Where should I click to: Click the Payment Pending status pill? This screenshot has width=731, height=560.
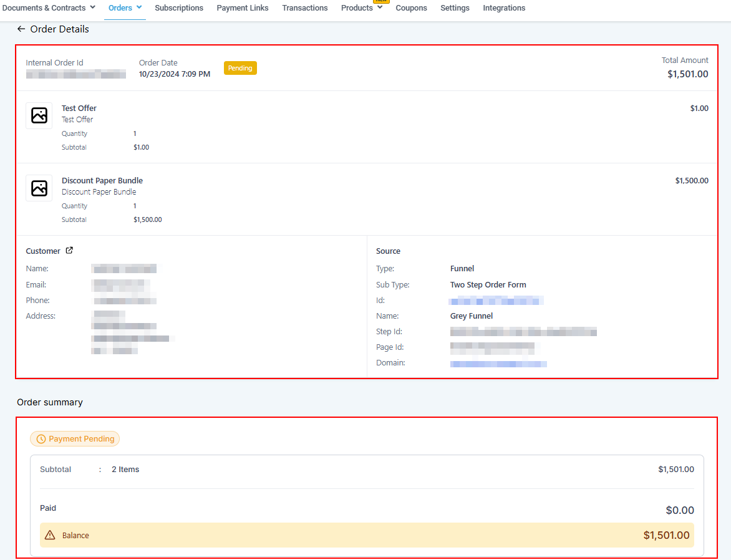click(x=75, y=439)
